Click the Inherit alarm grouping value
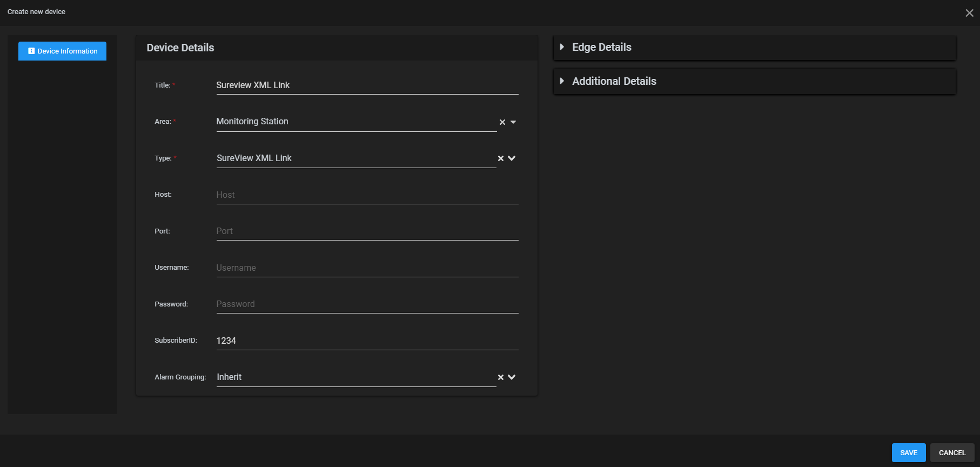The height and width of the screenshot is (467, 980). 229,377
